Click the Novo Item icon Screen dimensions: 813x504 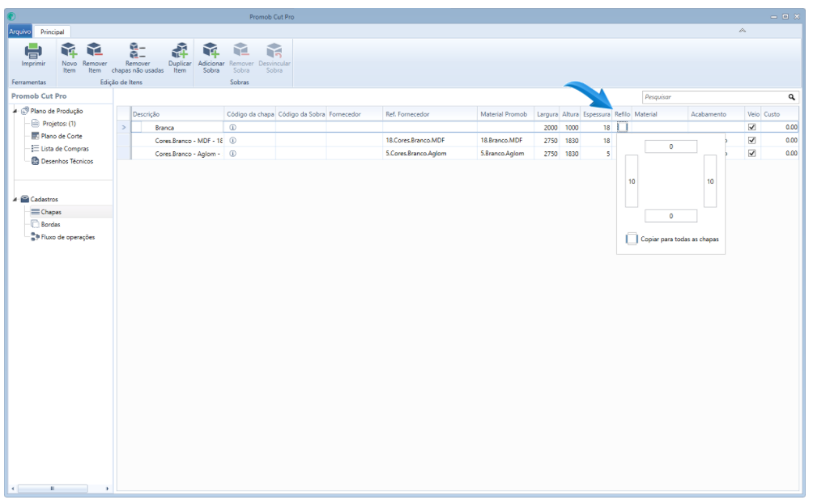coord(71,52)
